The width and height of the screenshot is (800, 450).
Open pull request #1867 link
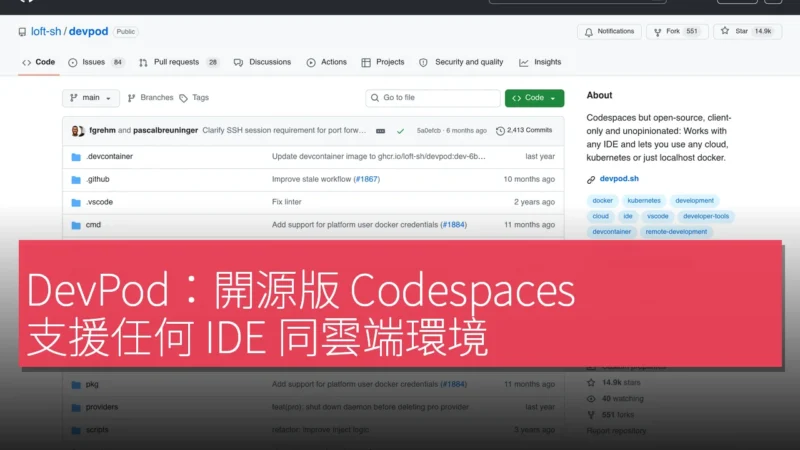(367, 179)
